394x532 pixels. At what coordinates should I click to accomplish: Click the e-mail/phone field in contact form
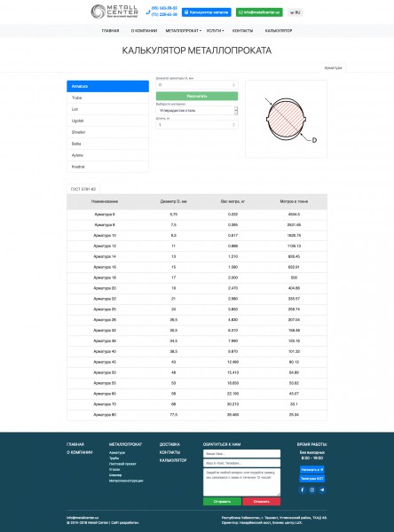pyautogui.click(x=242, y=463)
